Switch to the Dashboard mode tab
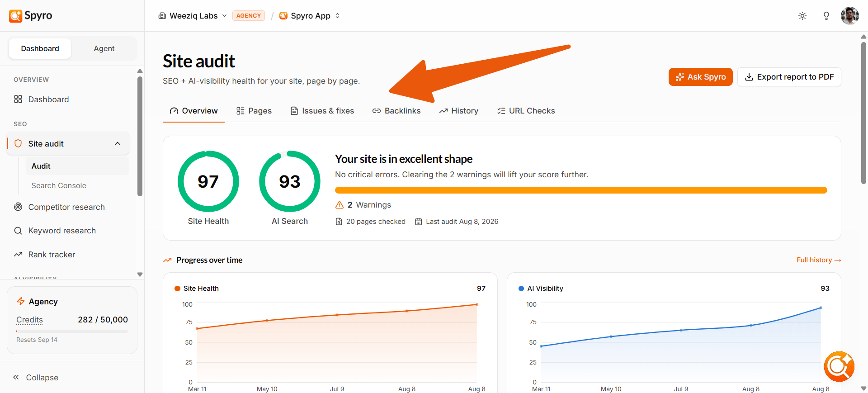 40,48
